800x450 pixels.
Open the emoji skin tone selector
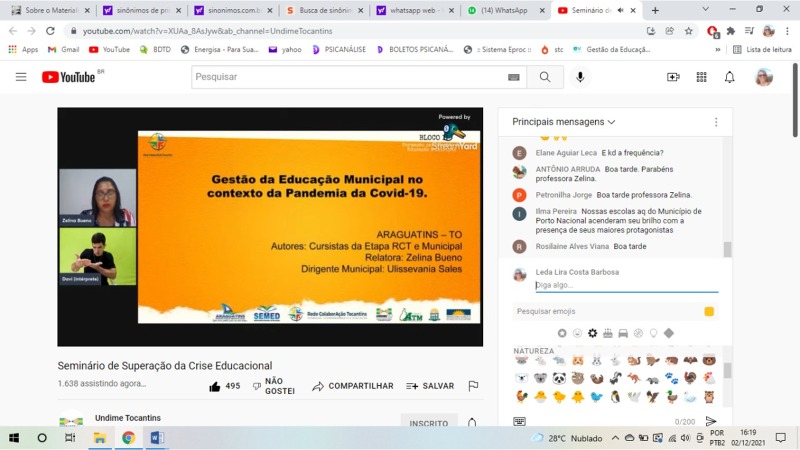coord(709,311)
